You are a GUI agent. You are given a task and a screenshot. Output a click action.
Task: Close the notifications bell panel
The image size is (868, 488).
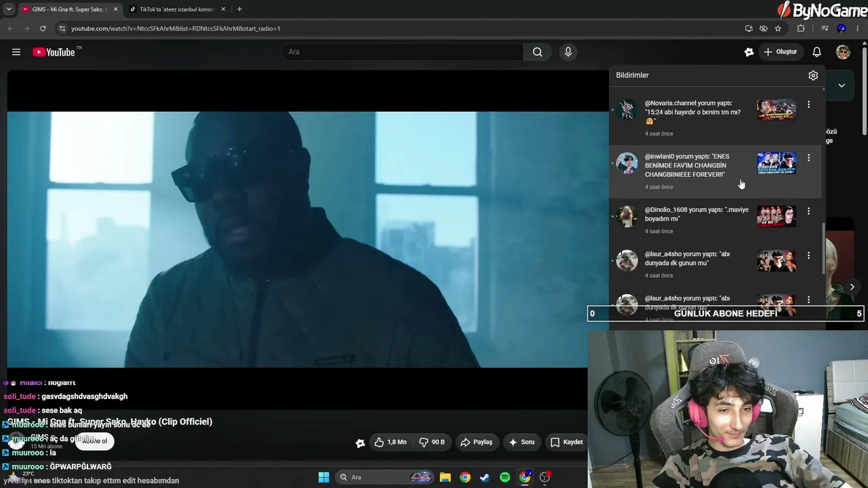[817, 52]
